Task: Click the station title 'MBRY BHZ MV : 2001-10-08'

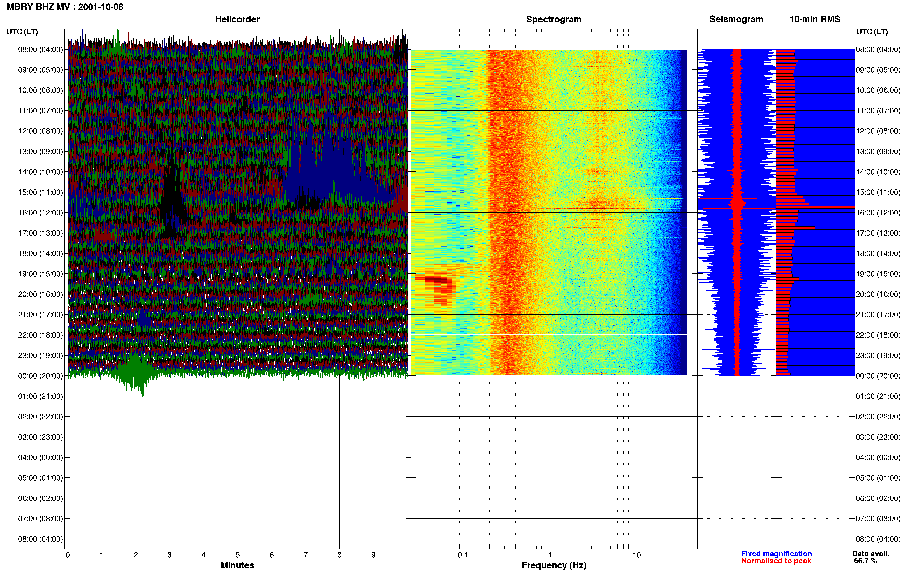Action: point(65,7)
